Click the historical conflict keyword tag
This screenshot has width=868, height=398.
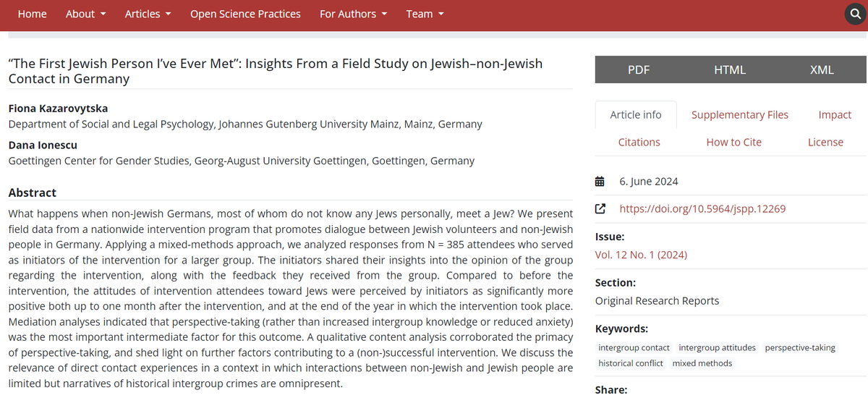pos(631,363)
